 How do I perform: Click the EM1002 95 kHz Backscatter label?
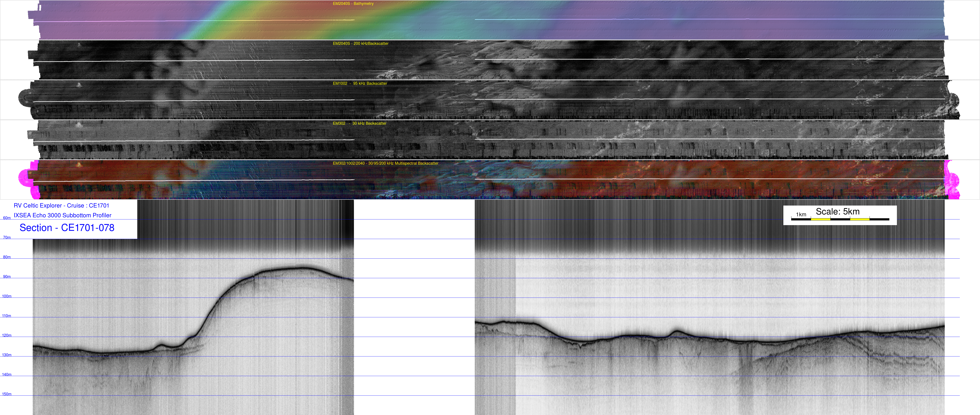click(360, 84)
